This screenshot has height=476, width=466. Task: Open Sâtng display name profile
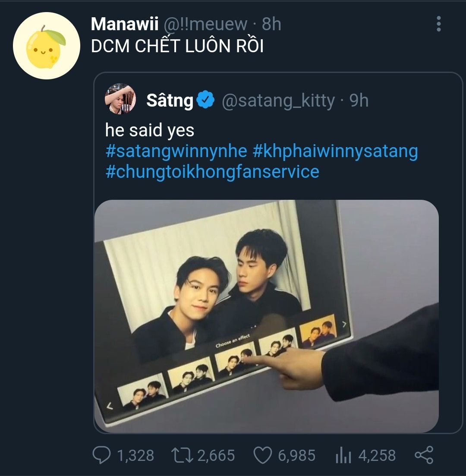tap(170, 101)
